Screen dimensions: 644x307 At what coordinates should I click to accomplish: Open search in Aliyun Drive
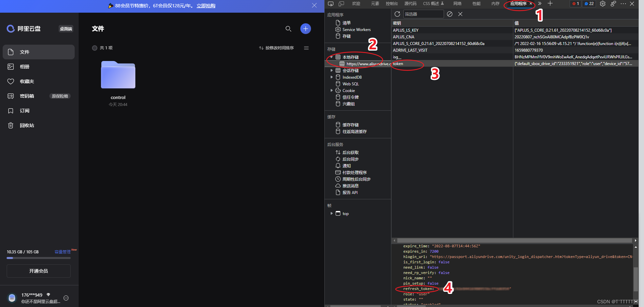(288, 29)
